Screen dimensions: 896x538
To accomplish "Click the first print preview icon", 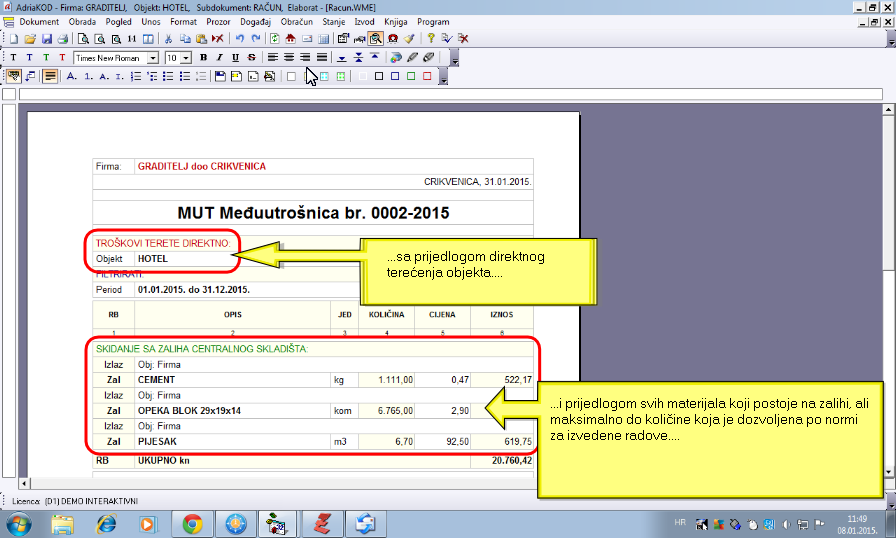I will 83,39.
